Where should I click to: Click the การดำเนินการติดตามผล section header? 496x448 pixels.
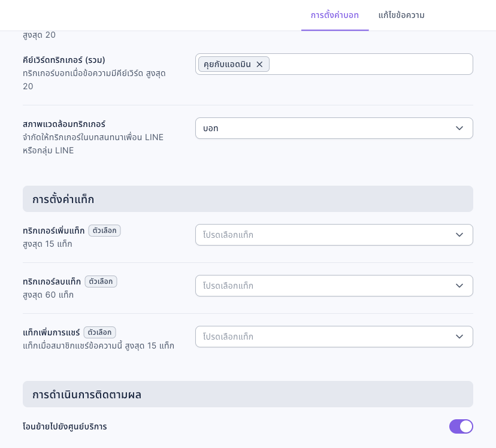coord(247,394)
